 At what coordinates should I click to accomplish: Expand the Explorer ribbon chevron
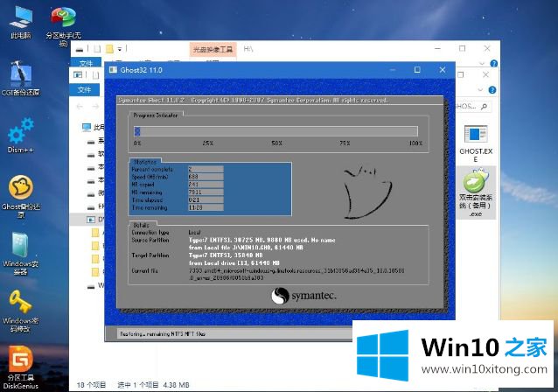[479, 90]
